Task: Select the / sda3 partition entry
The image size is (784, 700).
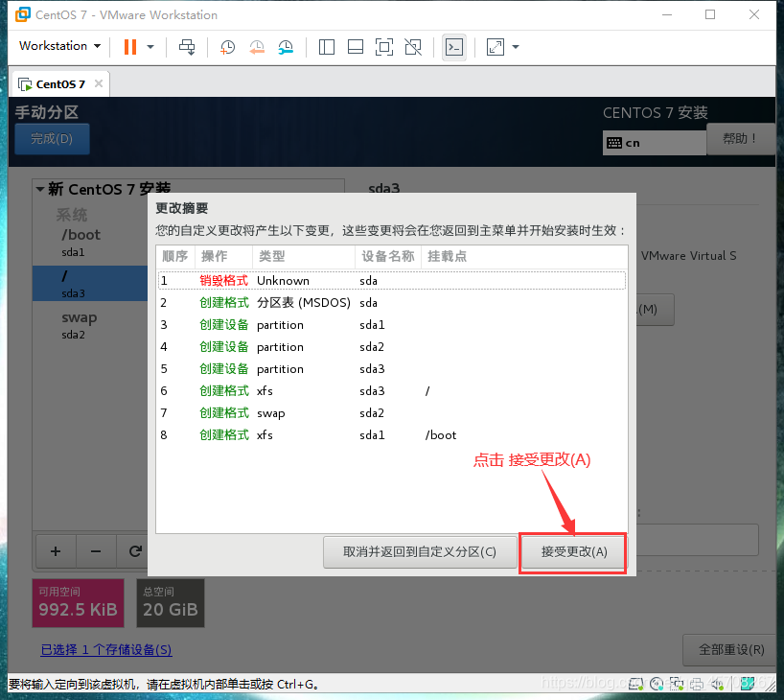Action: [x=90, y=283]
